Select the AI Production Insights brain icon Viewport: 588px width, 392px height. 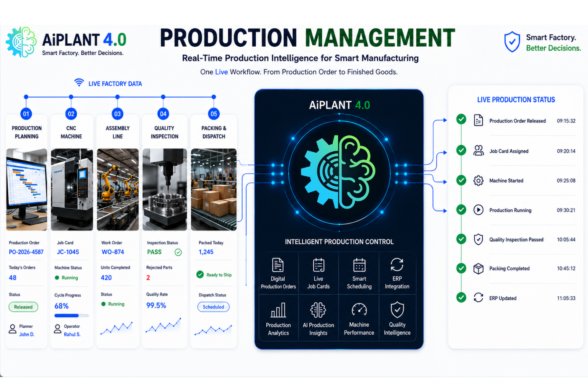coord(318,310)
